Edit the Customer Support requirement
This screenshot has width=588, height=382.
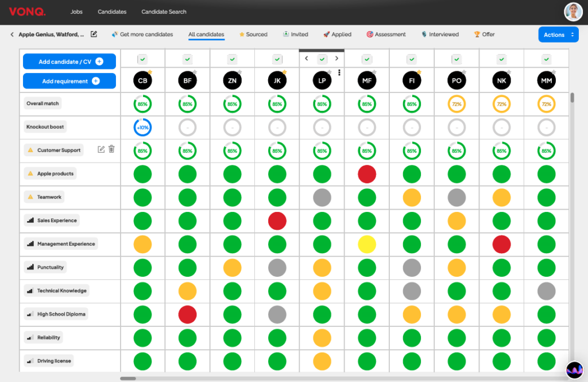[102, 149]
